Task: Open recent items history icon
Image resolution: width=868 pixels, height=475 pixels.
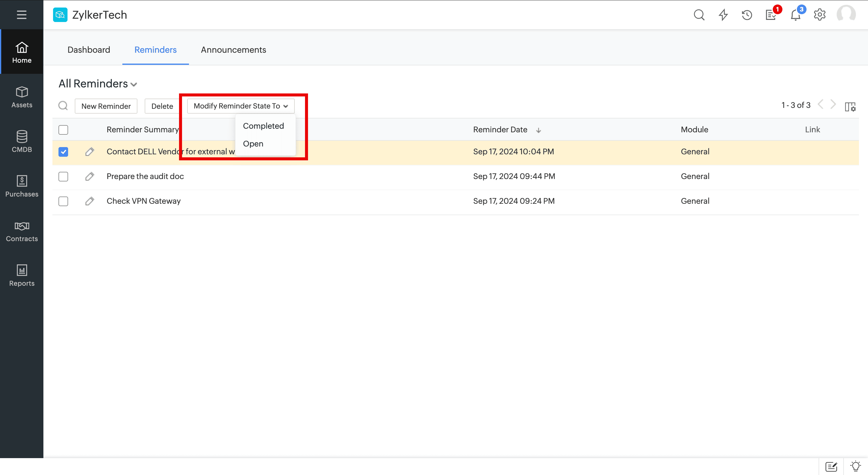Action: tap(747, 15)
